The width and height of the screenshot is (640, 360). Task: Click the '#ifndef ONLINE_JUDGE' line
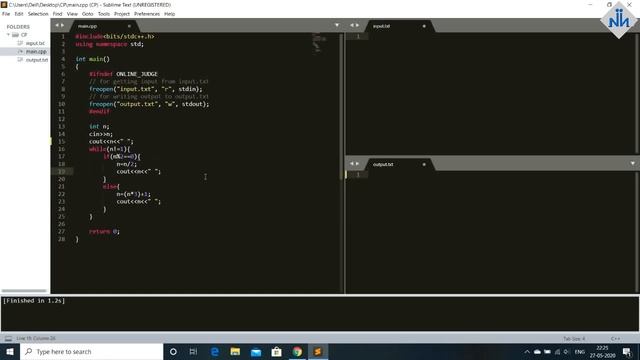pos(123,74)
